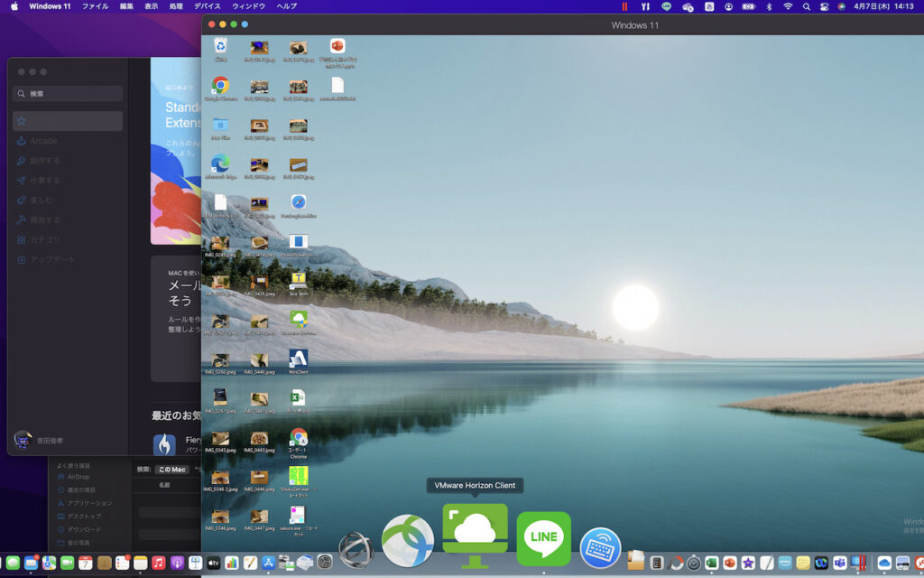Open the Recycle Bin on Windows desktop
This screenshot has width=924, height=578.
coord(220,46)
